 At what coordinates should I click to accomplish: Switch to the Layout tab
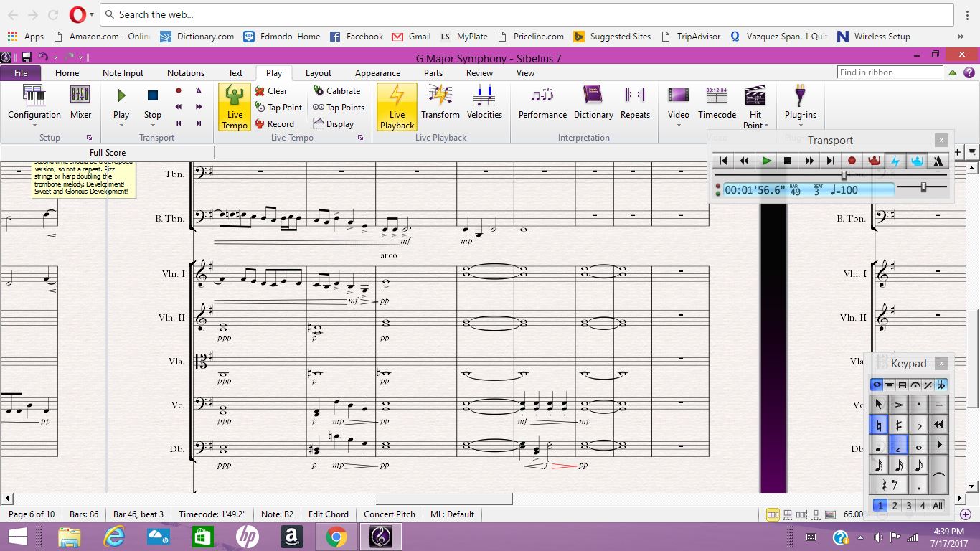tap(318, 72)
